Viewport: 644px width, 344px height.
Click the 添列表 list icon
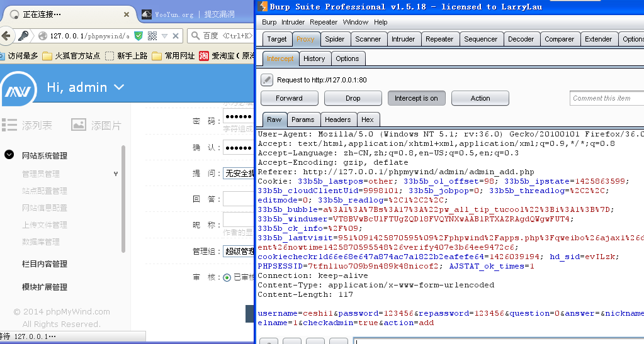click(9, 125)
